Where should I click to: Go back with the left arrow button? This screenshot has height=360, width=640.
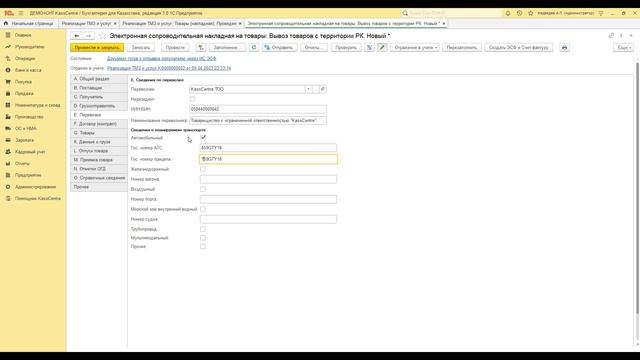click(x=77, y=36)
